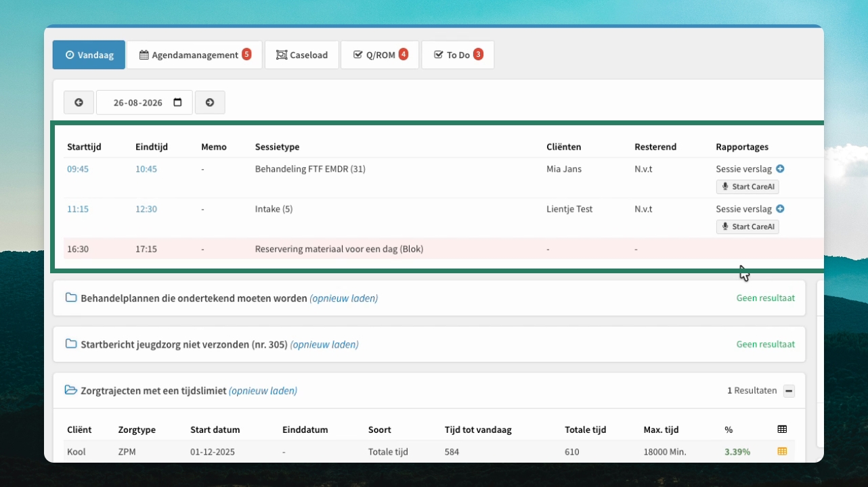868x487 pixels.
Task: Click Kool client cell
Action: [x=77, y=452]
